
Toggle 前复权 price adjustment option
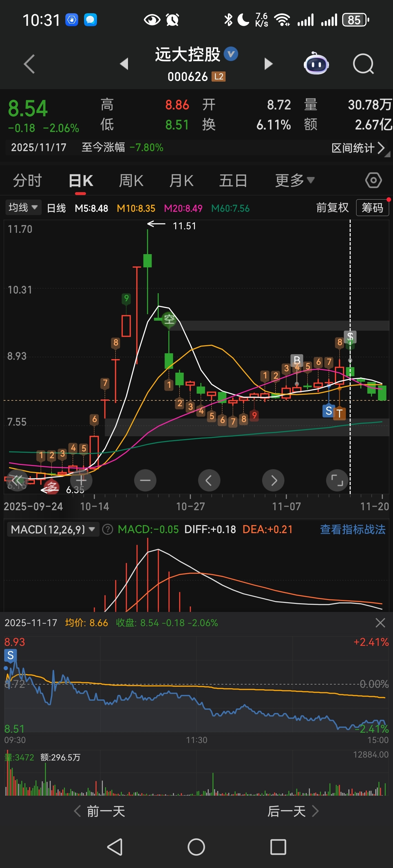click(x=332, y=208)
